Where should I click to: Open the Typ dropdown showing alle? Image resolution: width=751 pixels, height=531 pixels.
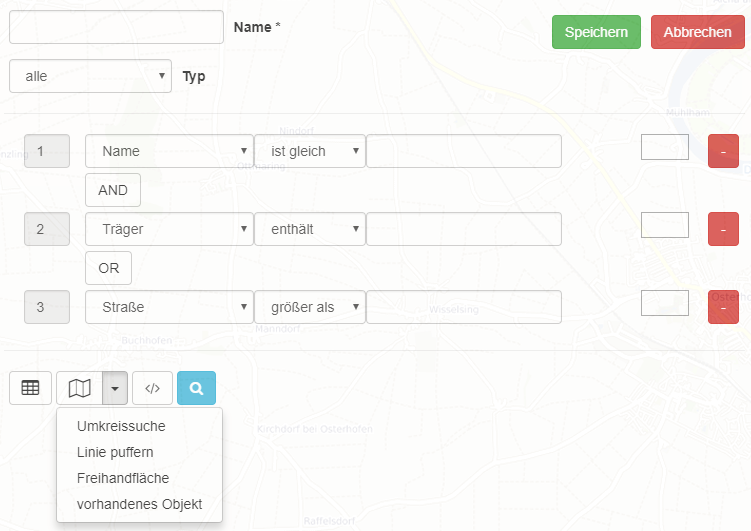[x=91, y=76]
